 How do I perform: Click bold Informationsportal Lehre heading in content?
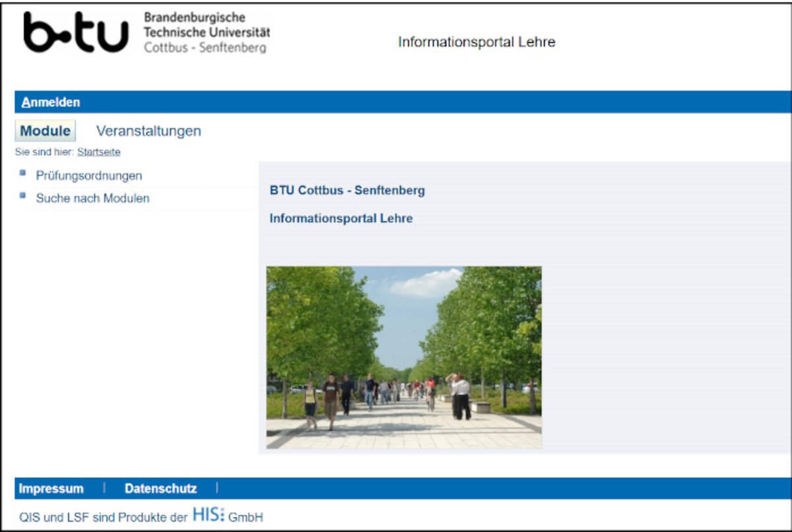341,218
